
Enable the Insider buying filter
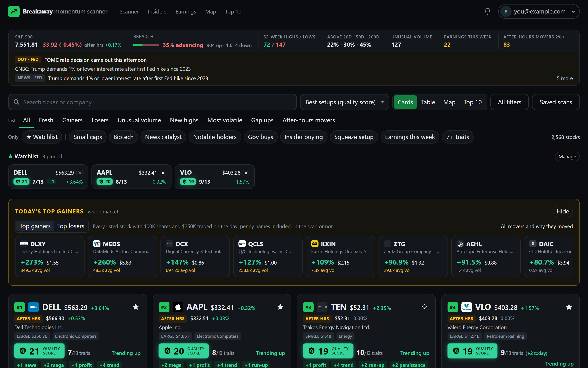303,137
